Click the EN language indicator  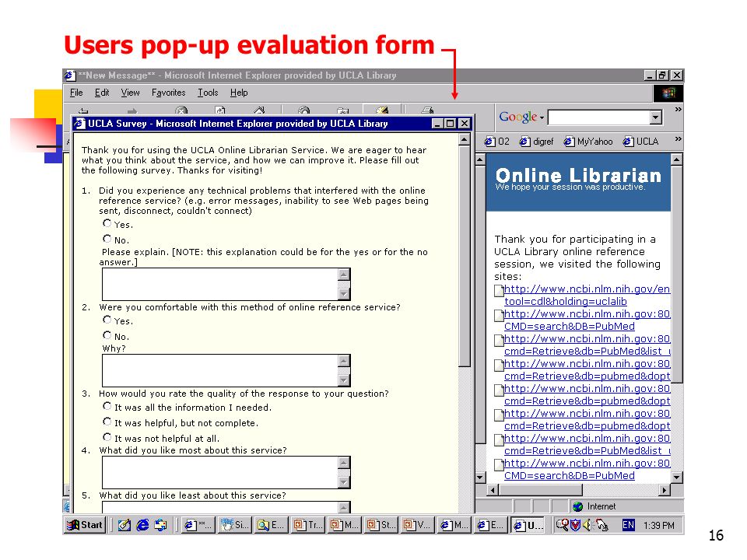(x=629, y=525)
